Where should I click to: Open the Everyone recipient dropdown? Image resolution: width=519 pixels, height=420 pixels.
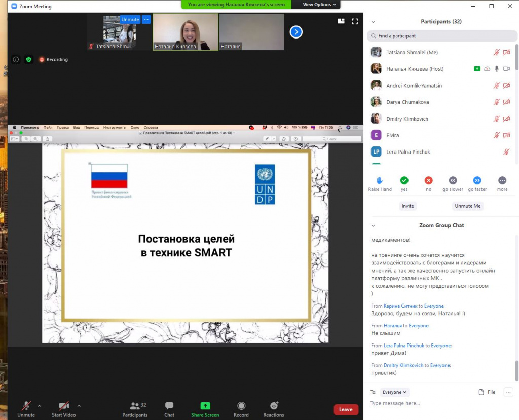coord(394,392)
